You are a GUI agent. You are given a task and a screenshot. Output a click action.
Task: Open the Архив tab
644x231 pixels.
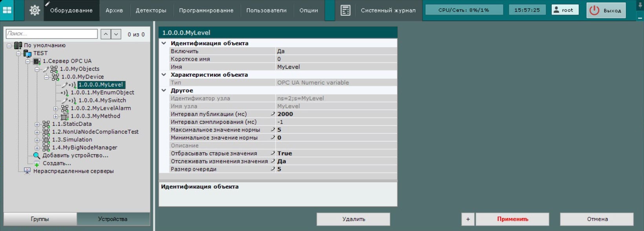tap(114, 10)
